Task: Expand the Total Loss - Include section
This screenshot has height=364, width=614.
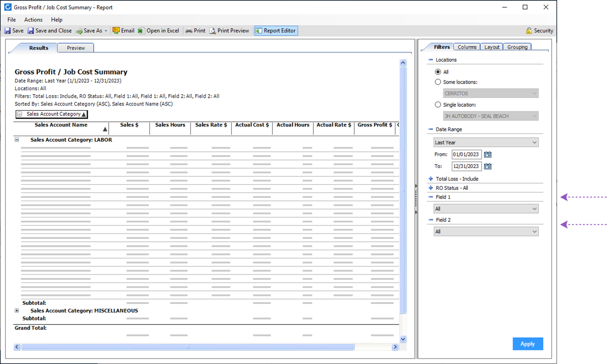Action: click(431, 179)
